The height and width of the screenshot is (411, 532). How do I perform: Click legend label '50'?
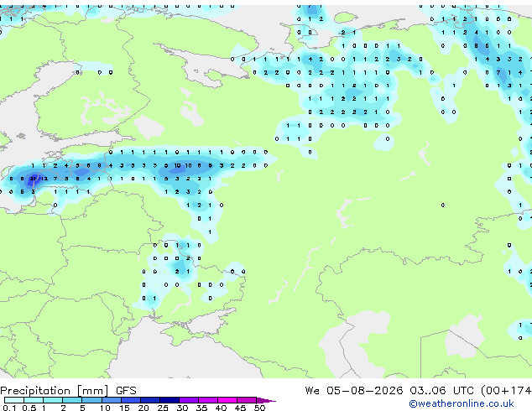point(259,408)
